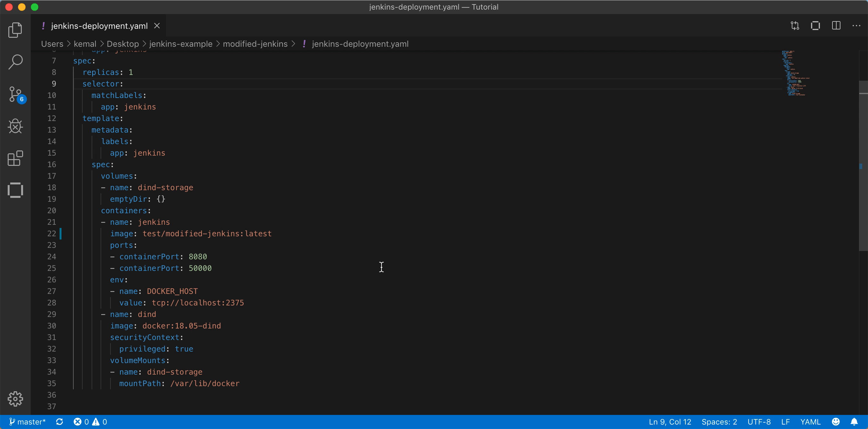Click the Open Changes icon in the editor toolbar
Viewport: 868px width, 429px height.
point(795,25)
